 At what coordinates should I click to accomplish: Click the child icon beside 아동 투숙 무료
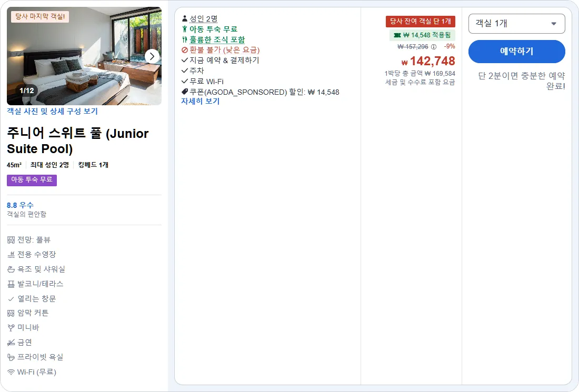185,29
